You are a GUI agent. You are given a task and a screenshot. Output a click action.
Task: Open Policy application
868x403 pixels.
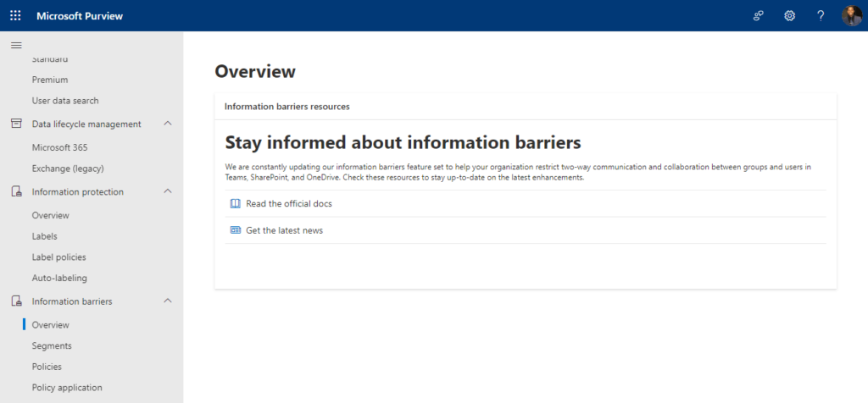click(x=67, y=388)
